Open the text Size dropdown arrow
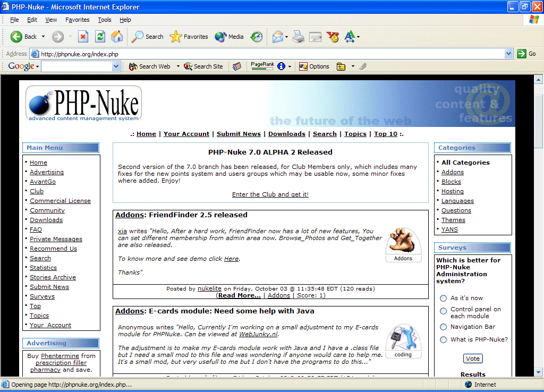Viewport: 544px width, 392px height. click(358, 37)
